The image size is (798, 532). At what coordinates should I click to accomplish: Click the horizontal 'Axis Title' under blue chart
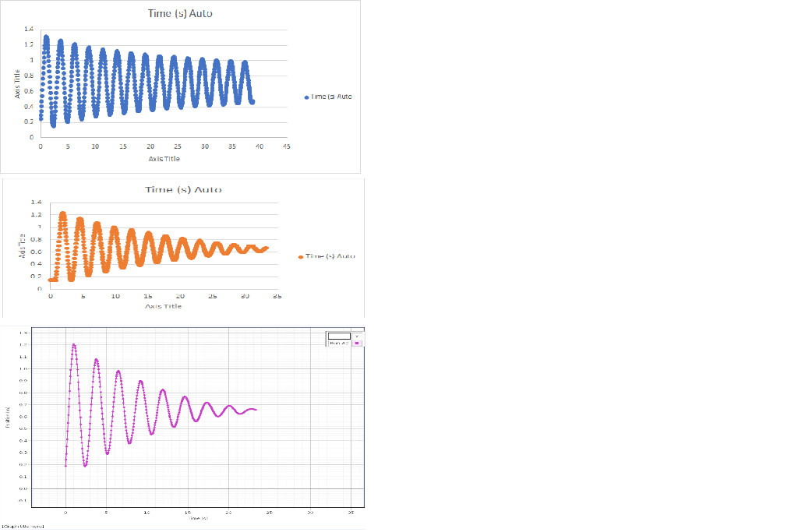164,159
